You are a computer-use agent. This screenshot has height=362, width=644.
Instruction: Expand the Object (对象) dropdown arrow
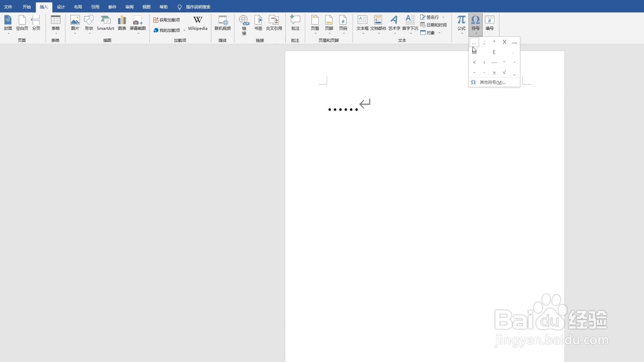[439, 33]
